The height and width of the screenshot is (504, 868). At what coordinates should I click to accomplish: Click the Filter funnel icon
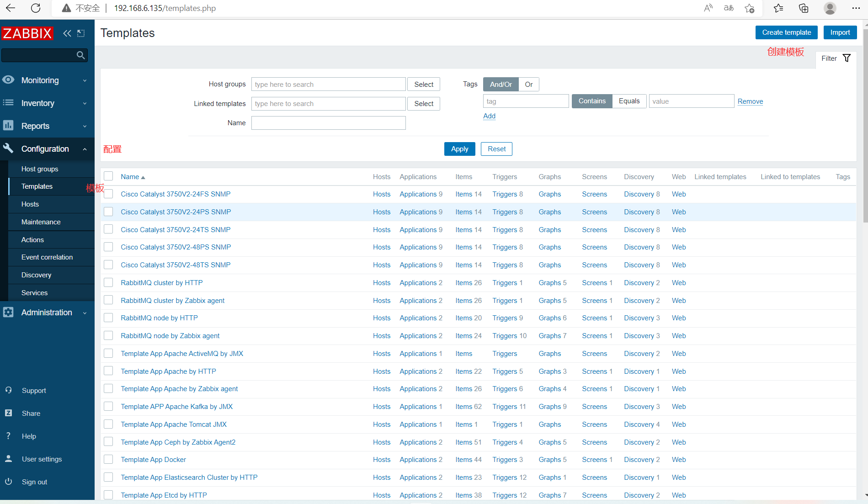pyautogui.click(x=847, y=58)
